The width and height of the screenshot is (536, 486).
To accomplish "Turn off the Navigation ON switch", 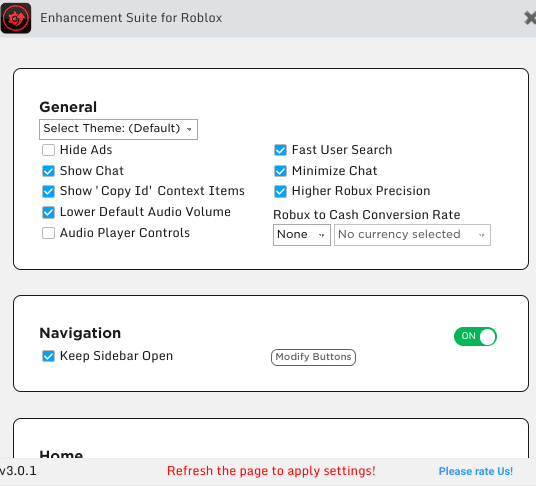I will 475,336.
